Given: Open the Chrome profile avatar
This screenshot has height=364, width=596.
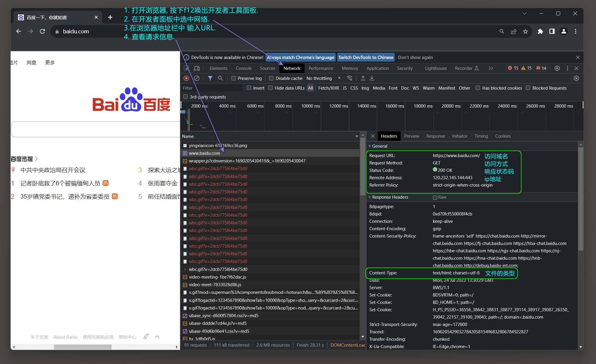Looking at the screenshot, I should (x=564, y=31).
